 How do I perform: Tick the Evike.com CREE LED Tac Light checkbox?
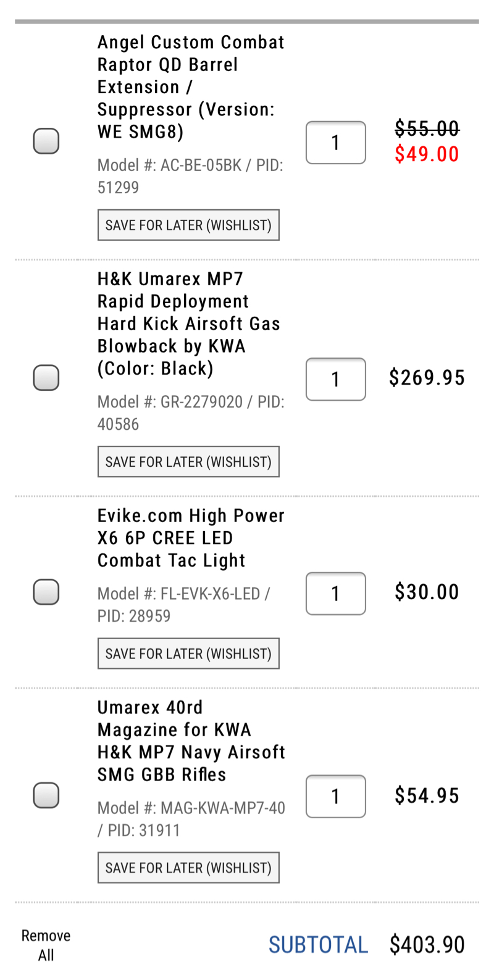[46, 592]
